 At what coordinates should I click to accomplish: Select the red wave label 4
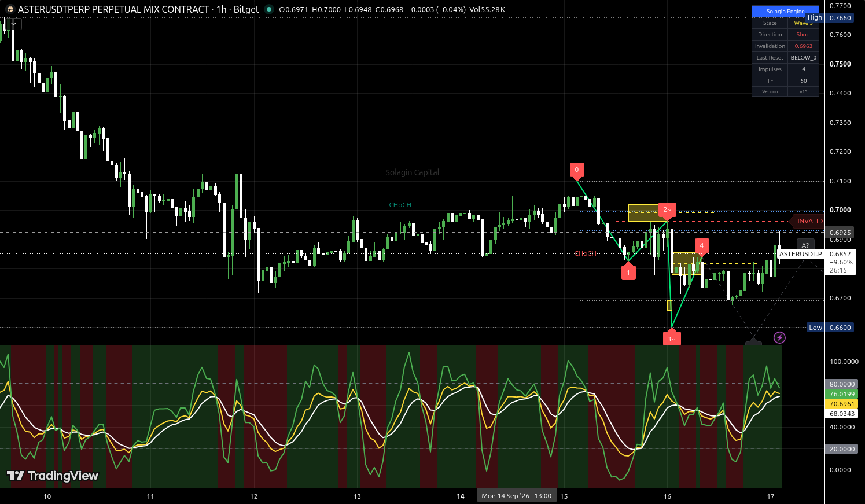(702, 246)
